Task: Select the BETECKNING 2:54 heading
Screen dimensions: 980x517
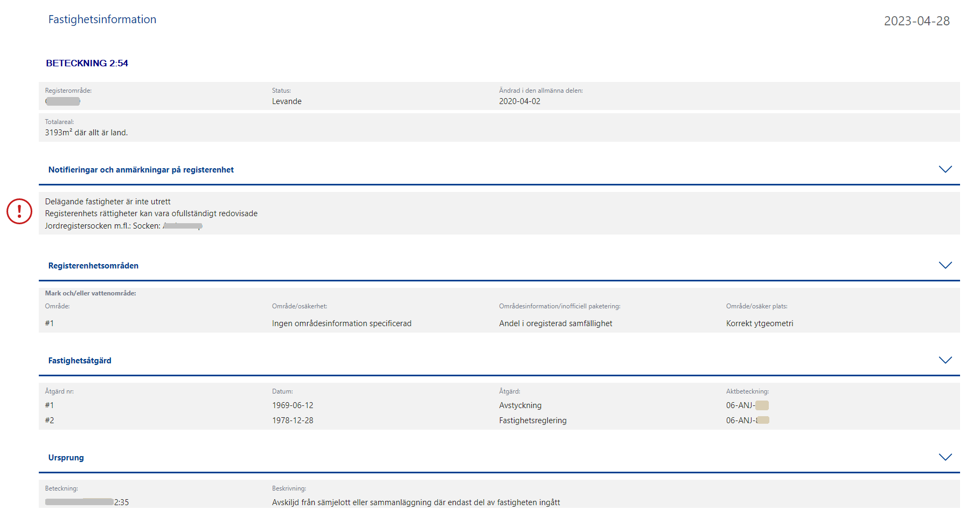Action: point(87,63)
